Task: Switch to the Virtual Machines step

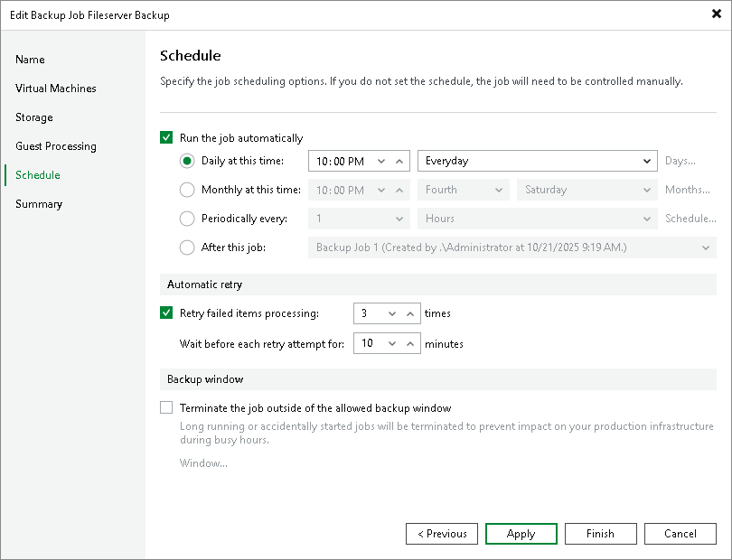Action: pos(55,89)
